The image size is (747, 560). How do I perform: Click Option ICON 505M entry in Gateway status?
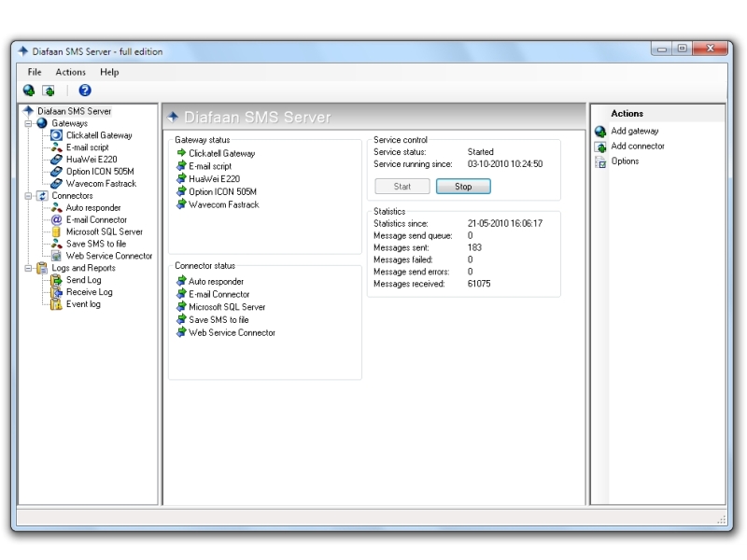point(222,192)
